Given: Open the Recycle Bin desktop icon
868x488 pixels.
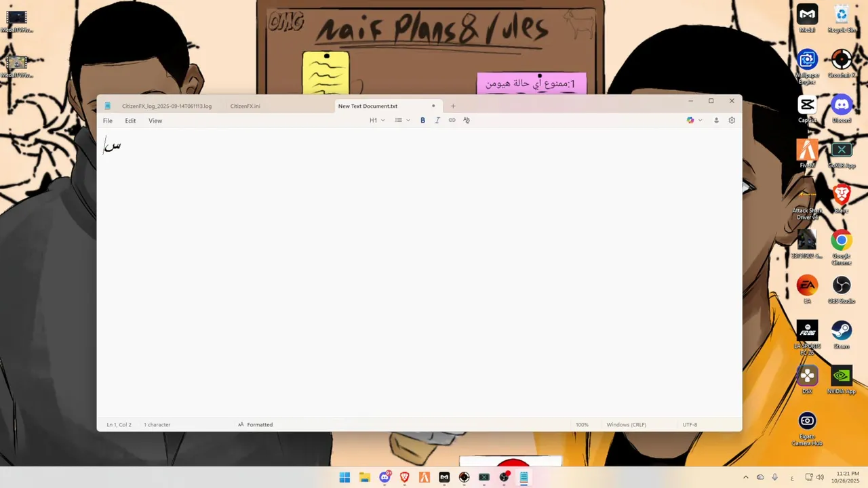Looking at the screenshot, I should [x=842, y=18].
